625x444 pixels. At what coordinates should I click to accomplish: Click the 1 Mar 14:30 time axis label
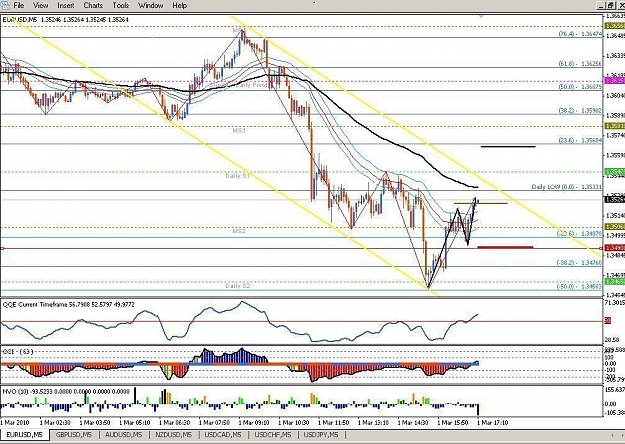pos(413,422)
